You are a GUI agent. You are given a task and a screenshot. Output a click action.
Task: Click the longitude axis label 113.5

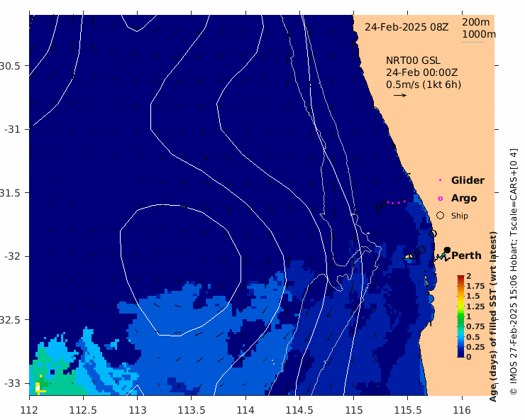(191, 410)
